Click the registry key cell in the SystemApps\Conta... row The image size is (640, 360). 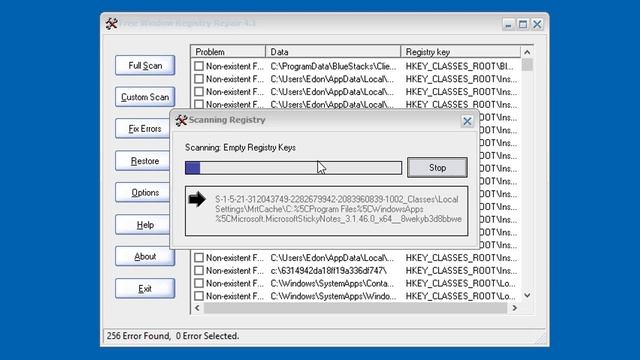(x=460, y=283)
